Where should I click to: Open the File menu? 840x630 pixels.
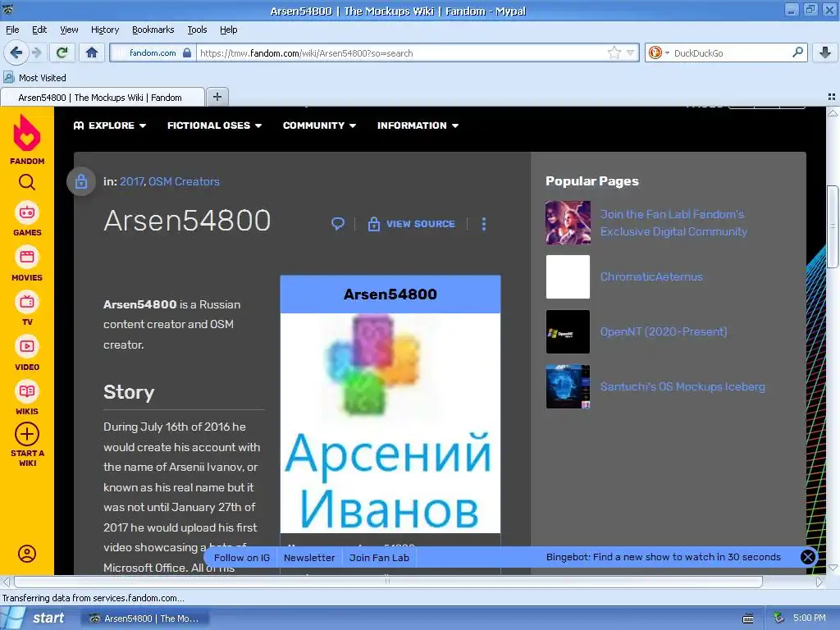tap(12, 30)
